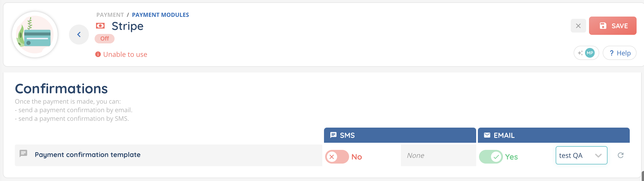The width and height of the screenshot is (644, 181).
Task: Click the Unable to use warning icon
Action: pos(98,54)
